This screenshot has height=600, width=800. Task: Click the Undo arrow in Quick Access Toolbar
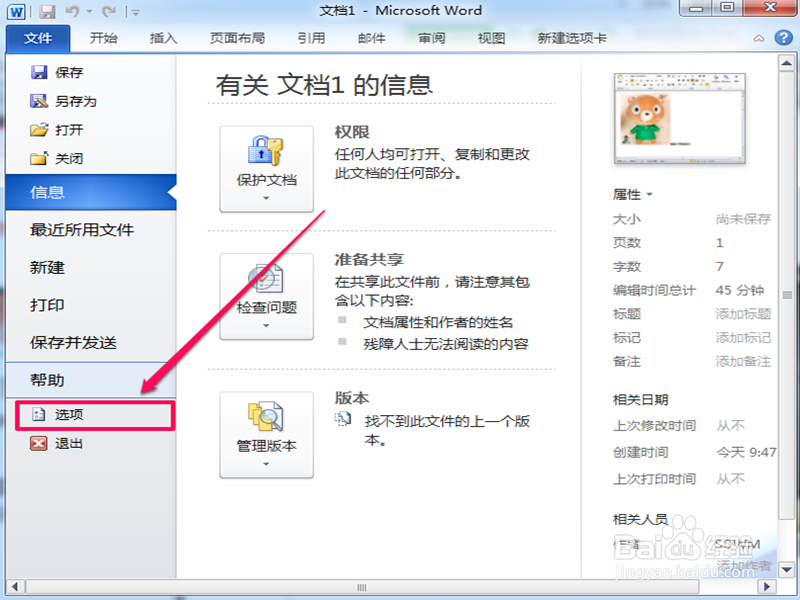point(72,11)
